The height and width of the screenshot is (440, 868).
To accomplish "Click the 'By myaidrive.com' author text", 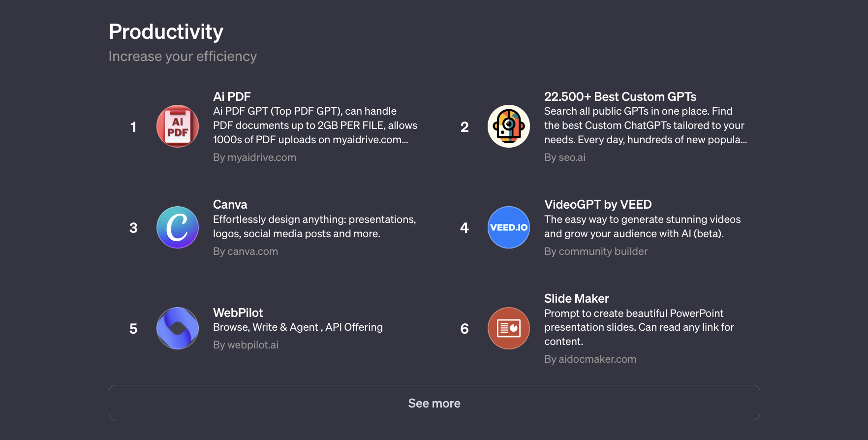I will [x=254, y=157].
